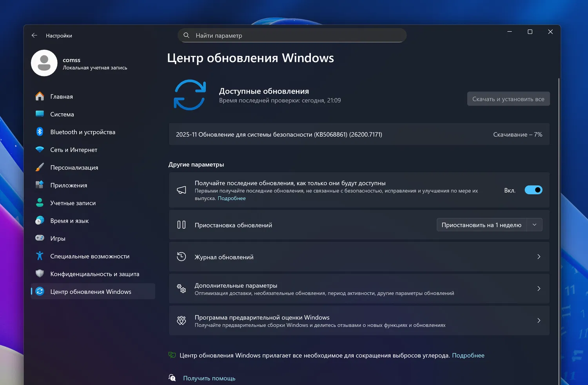This screenshot has width=588, height=385.
Task: Turn off the latest updates toggle
Action: 534,190
